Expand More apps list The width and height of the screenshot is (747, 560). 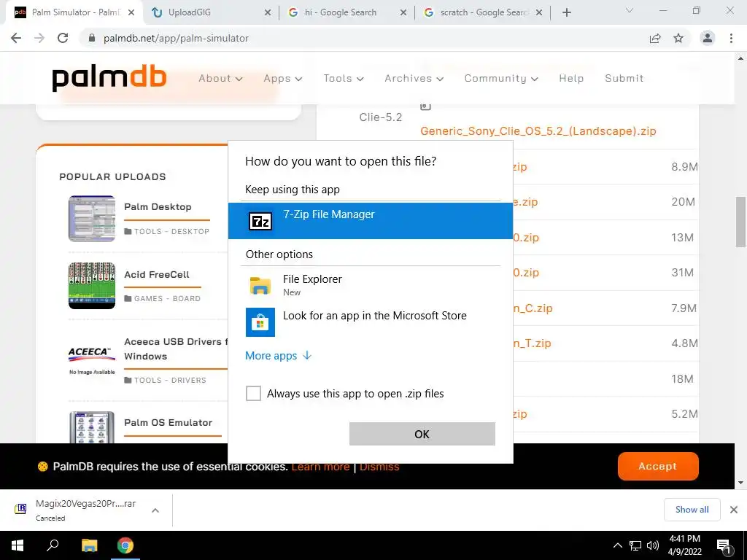coord(278,356)
